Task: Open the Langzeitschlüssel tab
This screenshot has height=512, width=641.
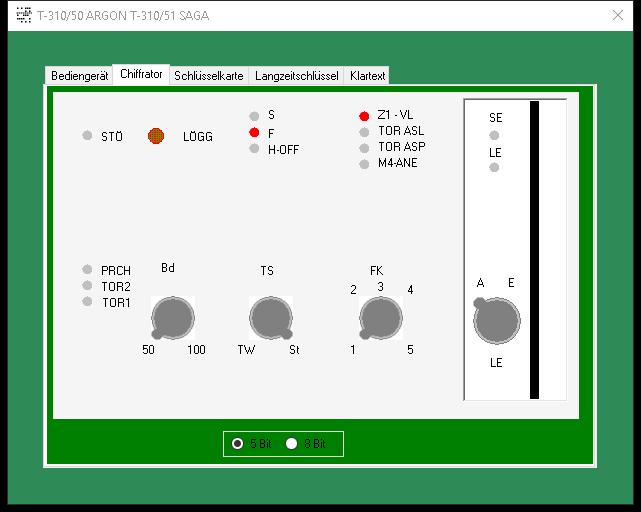Action: [x=296, y=76]
